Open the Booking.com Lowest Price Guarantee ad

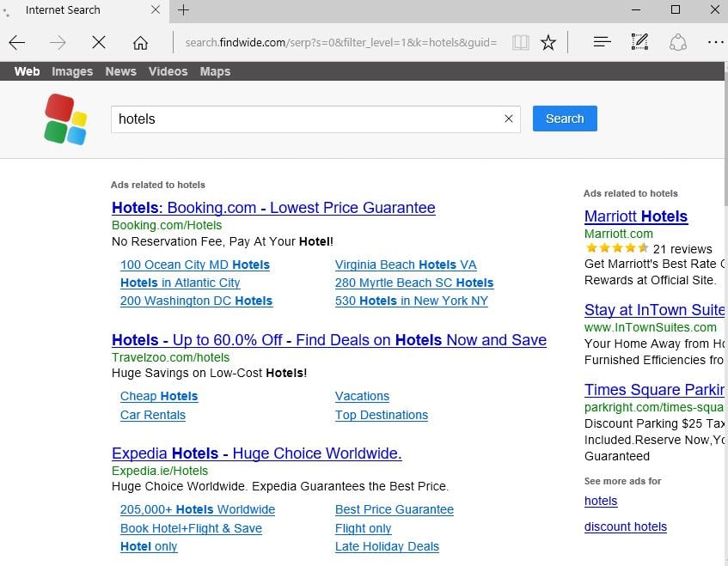tap(273, 208)
